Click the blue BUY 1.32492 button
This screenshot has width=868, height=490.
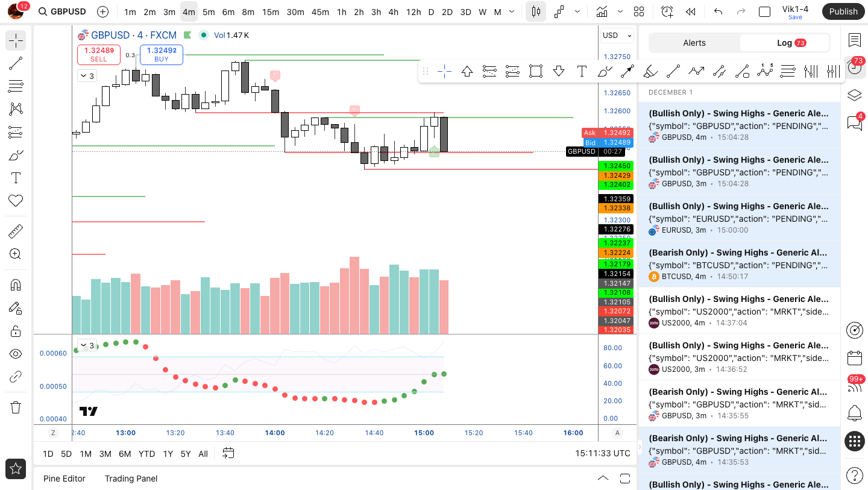[162, 55]
